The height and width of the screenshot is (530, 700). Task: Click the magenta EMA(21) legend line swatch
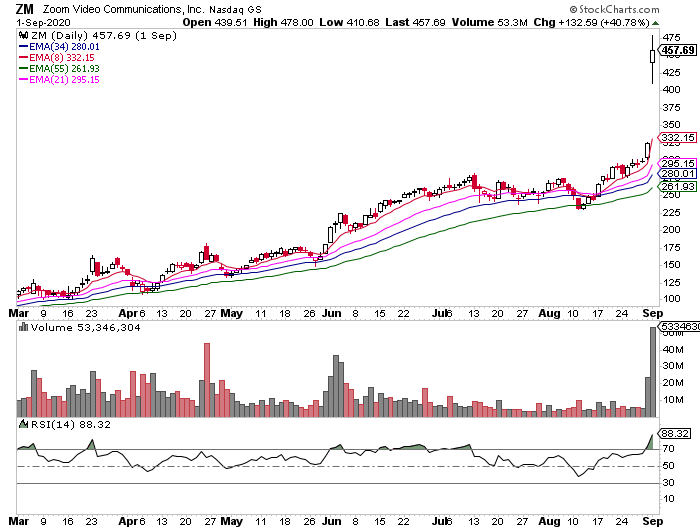(x=24, y=80)
